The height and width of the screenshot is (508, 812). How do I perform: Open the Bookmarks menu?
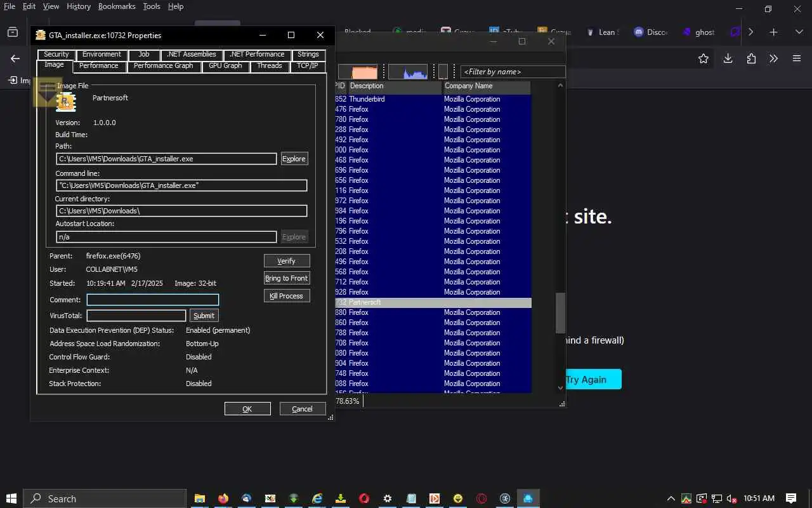click(117, 6)
